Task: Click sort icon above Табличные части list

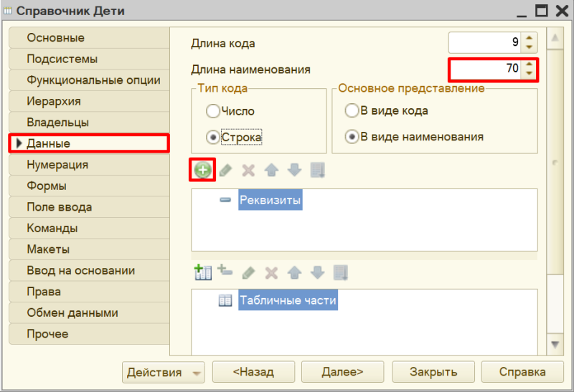Action: pyautogui.click(x=341, y=272)
